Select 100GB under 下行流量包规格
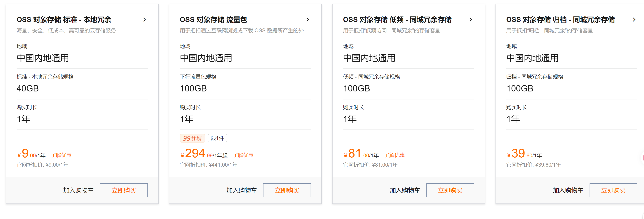 click(x=193, y=88)
